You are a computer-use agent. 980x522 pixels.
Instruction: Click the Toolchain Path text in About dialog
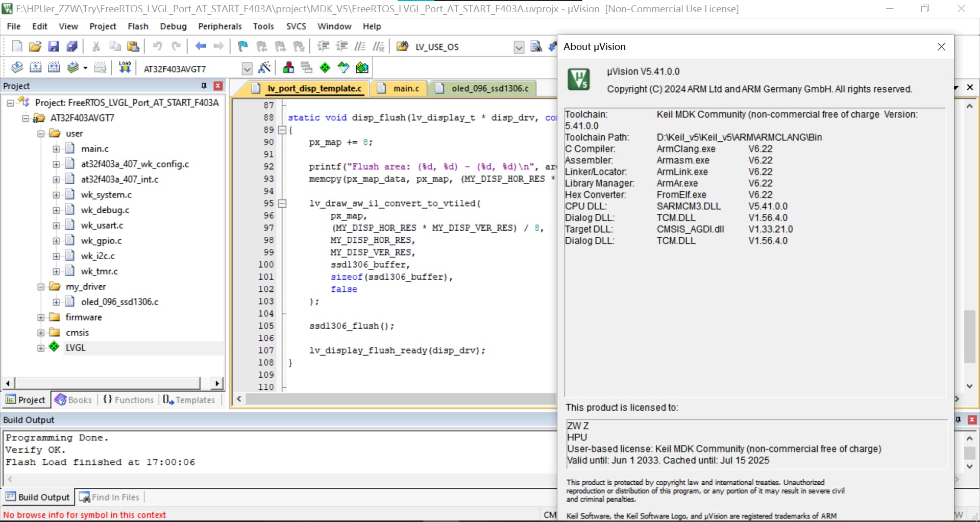pos(597,137)
